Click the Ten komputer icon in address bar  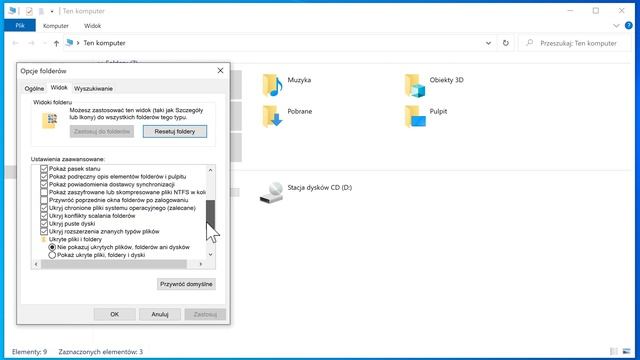click(69, 42)
